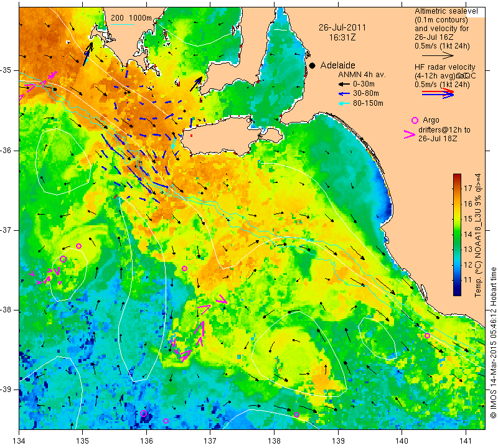Image resolution: width=498 pixels, height=448 pixels.
Task: Click the blue 30-80m ANMN legend arrow
Action: click(344, 94)
